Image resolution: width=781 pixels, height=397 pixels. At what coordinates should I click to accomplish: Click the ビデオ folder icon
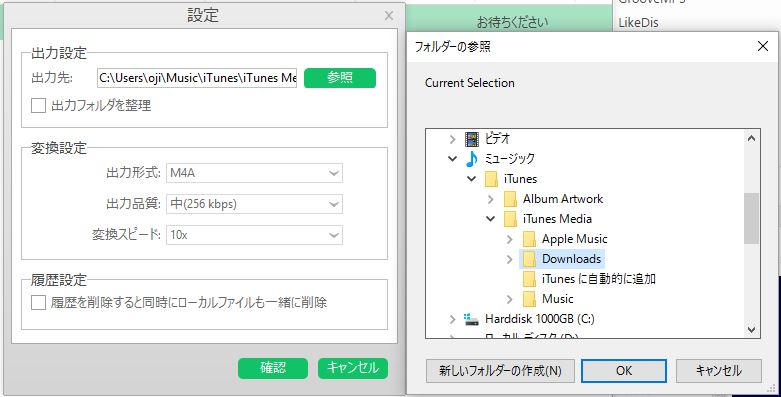[471, 138]
